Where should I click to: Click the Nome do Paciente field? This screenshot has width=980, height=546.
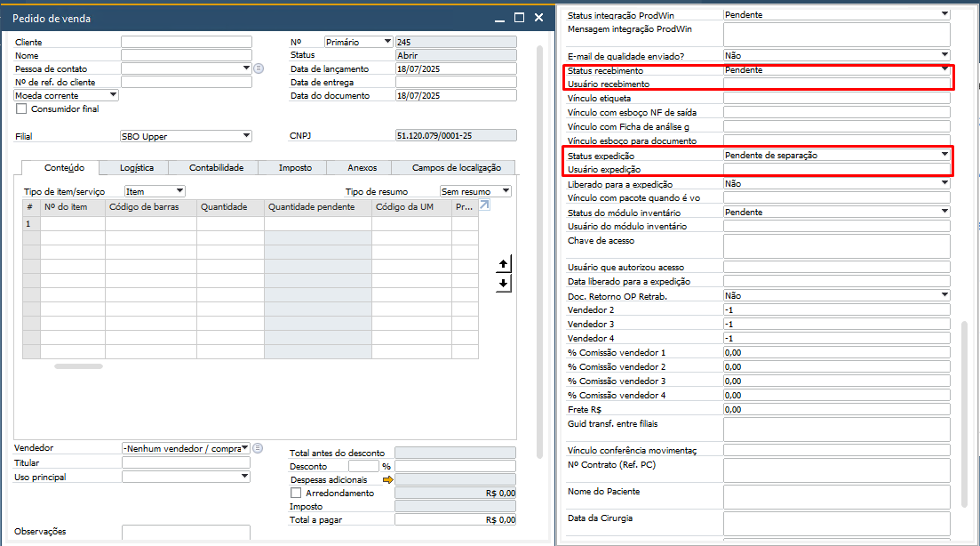point(836,497)
